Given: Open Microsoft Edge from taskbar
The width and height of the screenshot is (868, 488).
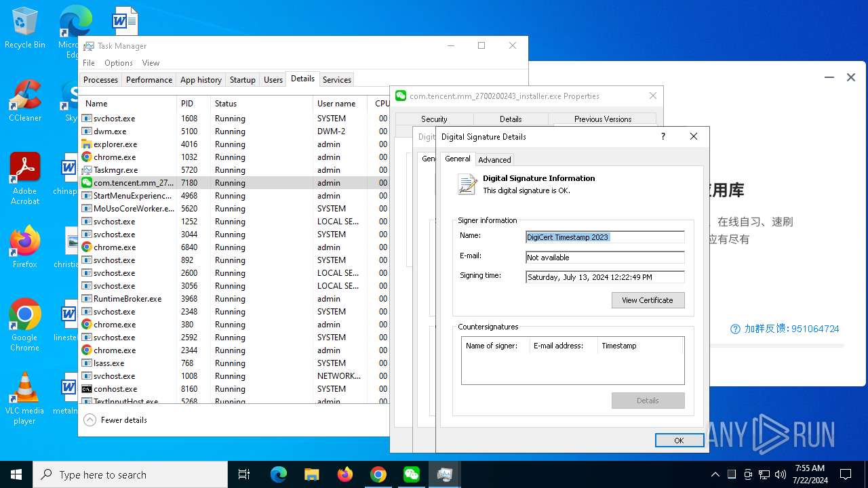Looking at the screenshot, I should (x=279, y=474).
